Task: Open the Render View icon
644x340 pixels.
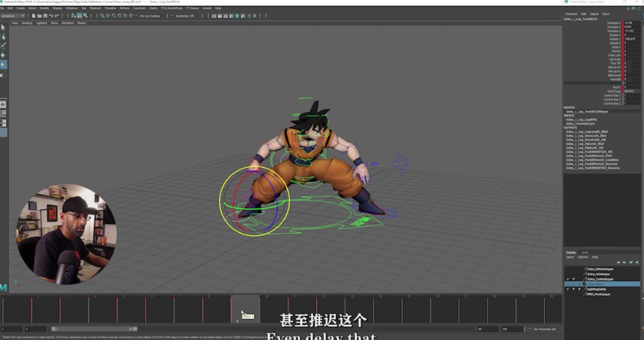Action: 214,16
